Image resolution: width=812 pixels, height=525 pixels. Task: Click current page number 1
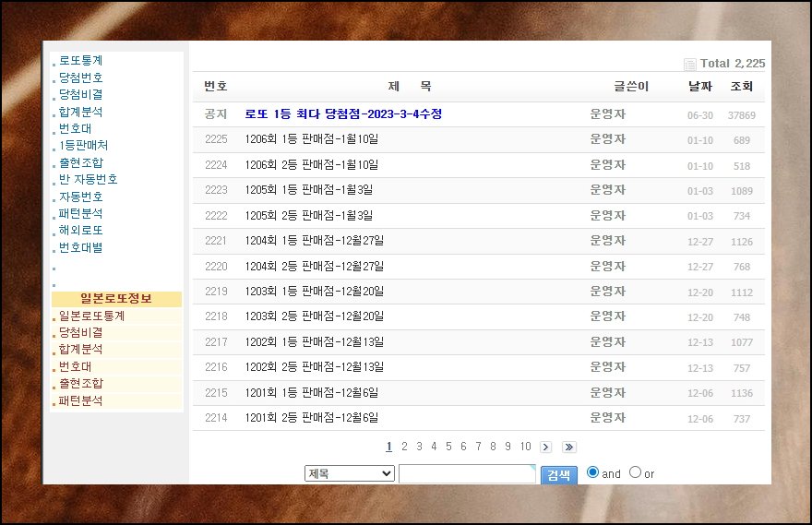(388, 447)
